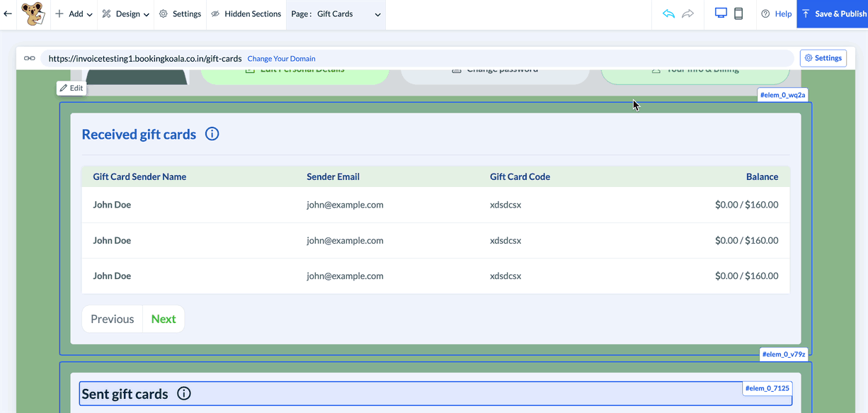
Task: Switch to desktop preview icon
Action: point(721,13)
